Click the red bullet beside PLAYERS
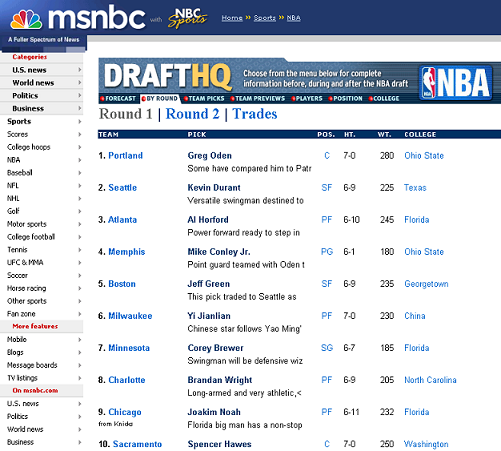This screenshot has width=501, height=451. 293,99
